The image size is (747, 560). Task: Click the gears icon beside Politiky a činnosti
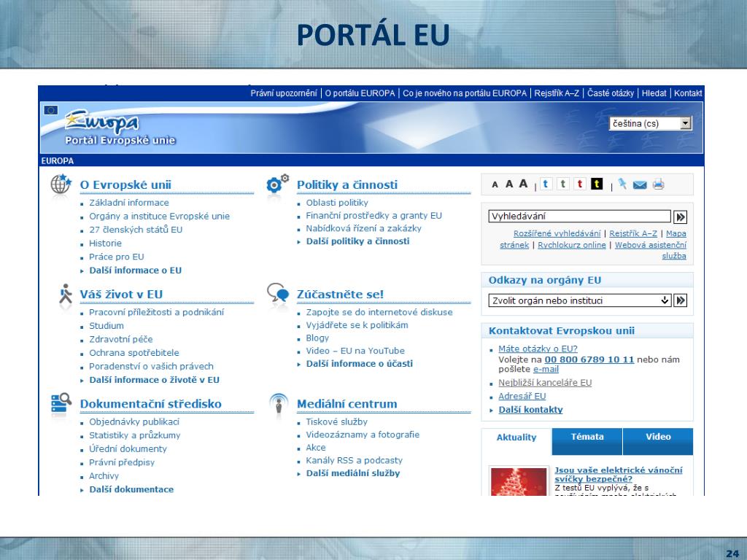coord(277,184)
